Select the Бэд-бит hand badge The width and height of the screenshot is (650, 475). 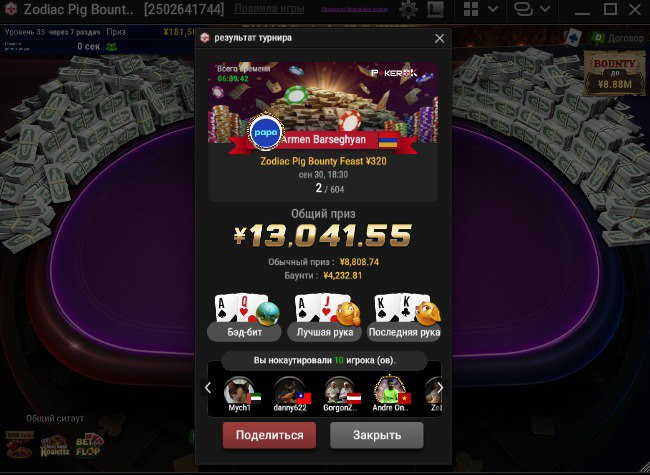244,332
